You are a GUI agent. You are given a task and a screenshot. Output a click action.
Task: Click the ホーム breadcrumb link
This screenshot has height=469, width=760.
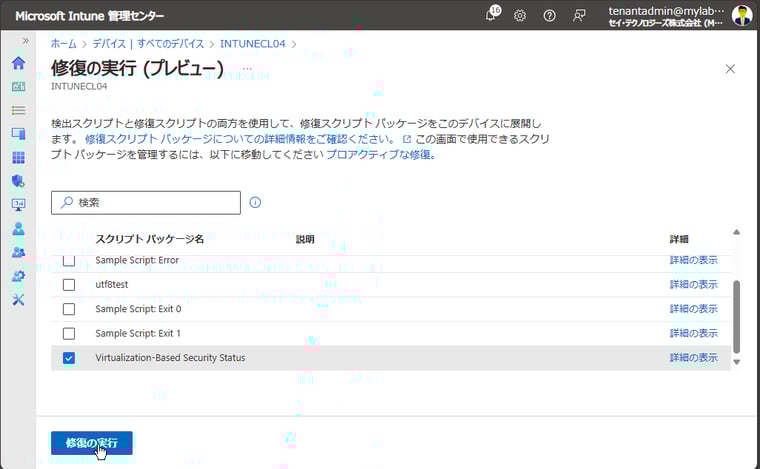pyautogui.click(x=63, y=44)
